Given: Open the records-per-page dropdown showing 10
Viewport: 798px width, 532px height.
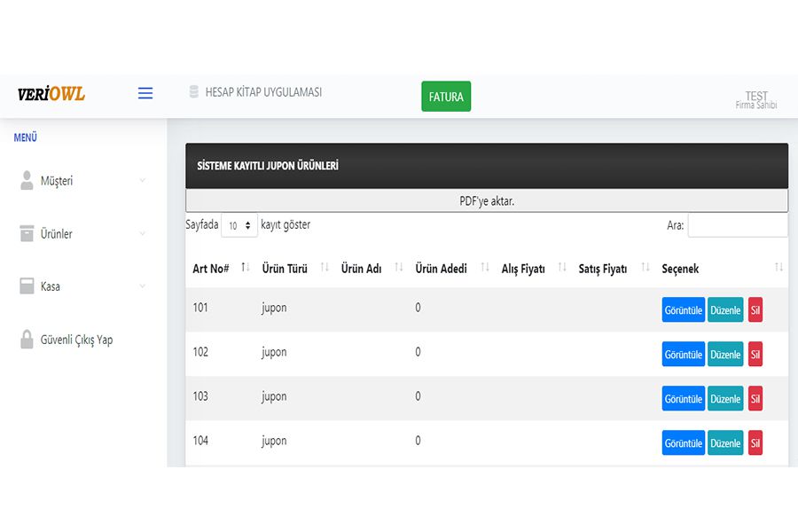Looking at the screenshot, I should (x=239, y=225).
